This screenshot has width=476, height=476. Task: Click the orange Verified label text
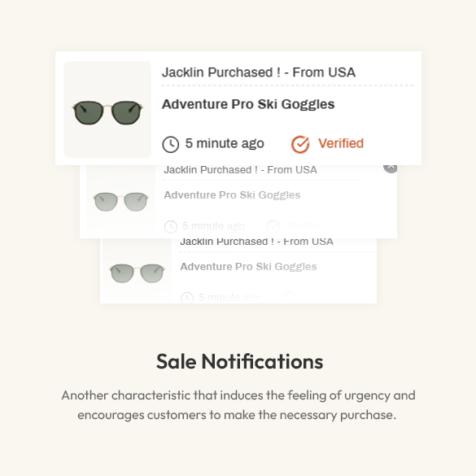(x=341, y=143)
